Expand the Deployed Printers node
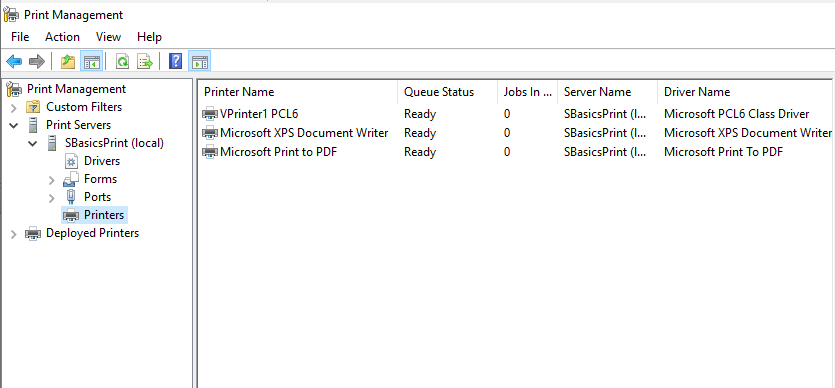835x388 pixels. coord(14,234)
